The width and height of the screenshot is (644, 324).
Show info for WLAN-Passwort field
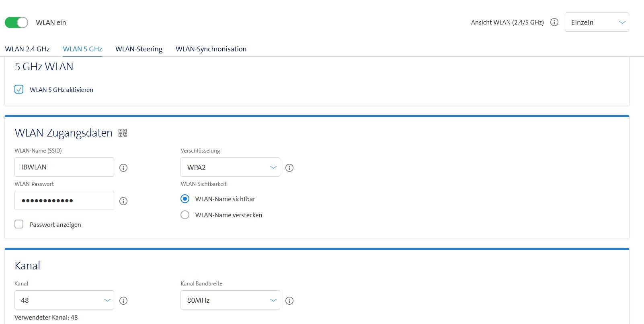pos(123,201)
